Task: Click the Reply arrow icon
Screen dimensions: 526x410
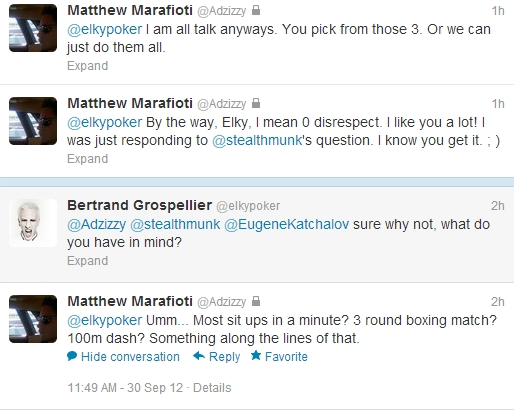Action: [x=199, y=356]
